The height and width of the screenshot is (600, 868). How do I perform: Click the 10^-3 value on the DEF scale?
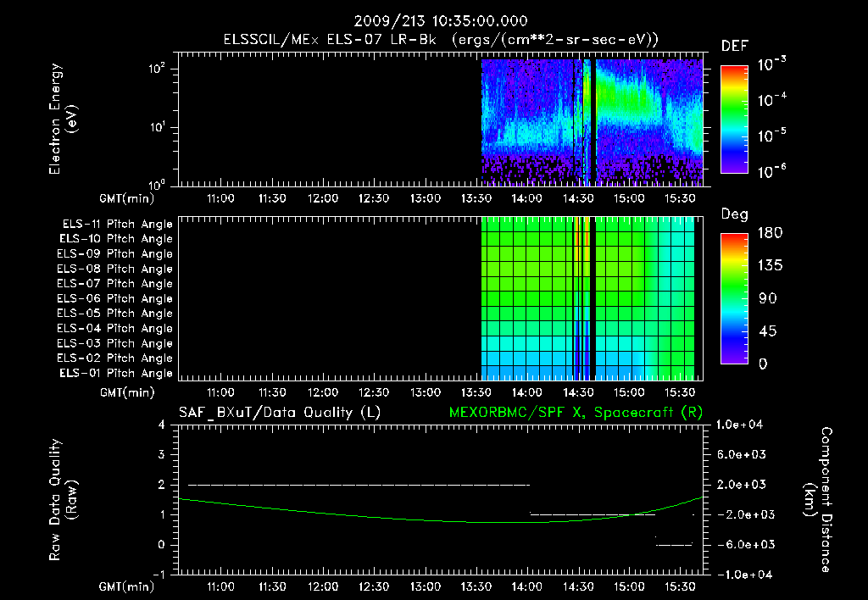771,64
